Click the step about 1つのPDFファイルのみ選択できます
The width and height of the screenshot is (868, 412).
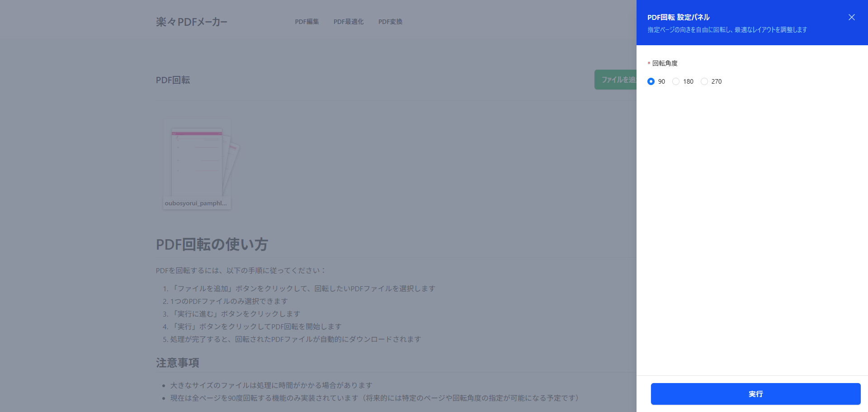point(229,301)
